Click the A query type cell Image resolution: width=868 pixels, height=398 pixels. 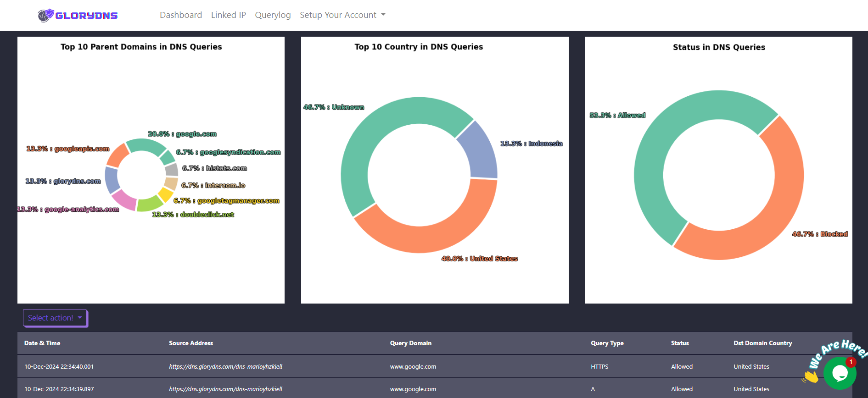click(x=593, y=389)
